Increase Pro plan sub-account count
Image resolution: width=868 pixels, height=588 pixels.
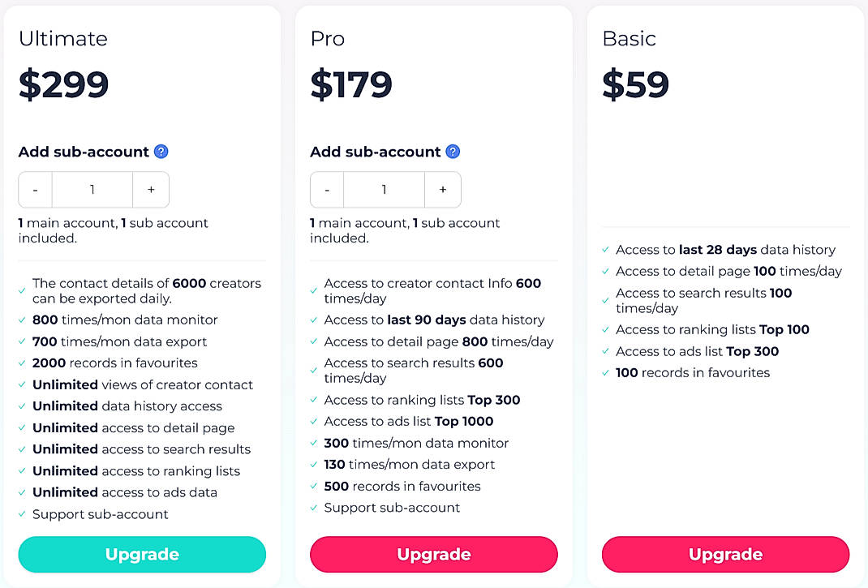pyautogui.click(x=442, y=190)
